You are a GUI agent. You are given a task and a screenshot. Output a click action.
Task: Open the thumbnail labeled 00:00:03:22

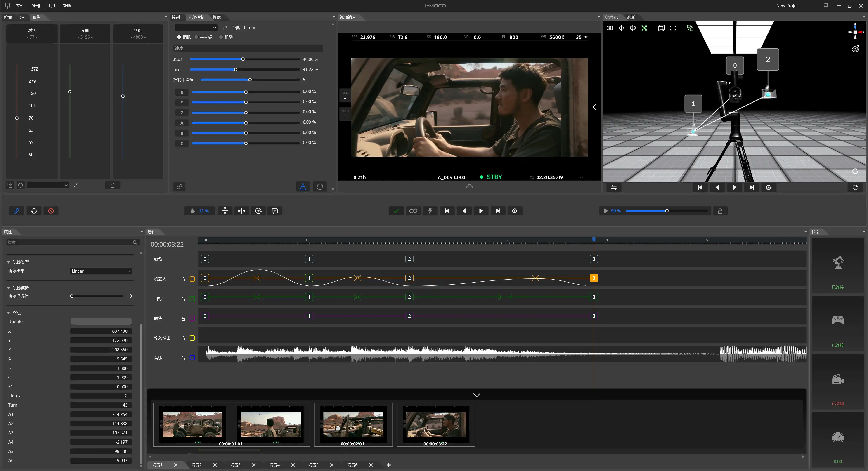pos(436,425)
